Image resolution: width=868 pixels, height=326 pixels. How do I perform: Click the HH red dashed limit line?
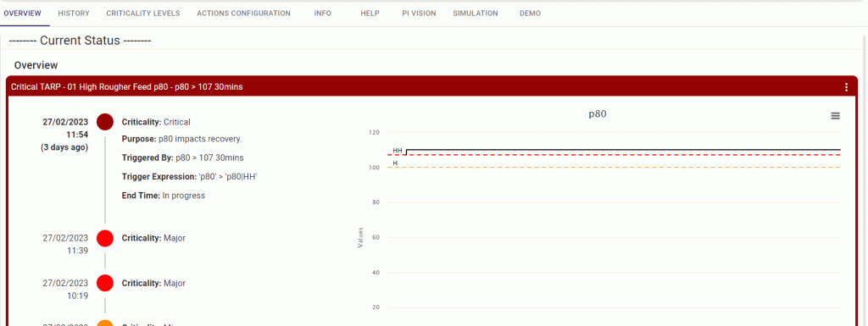(x=614, y=155)
